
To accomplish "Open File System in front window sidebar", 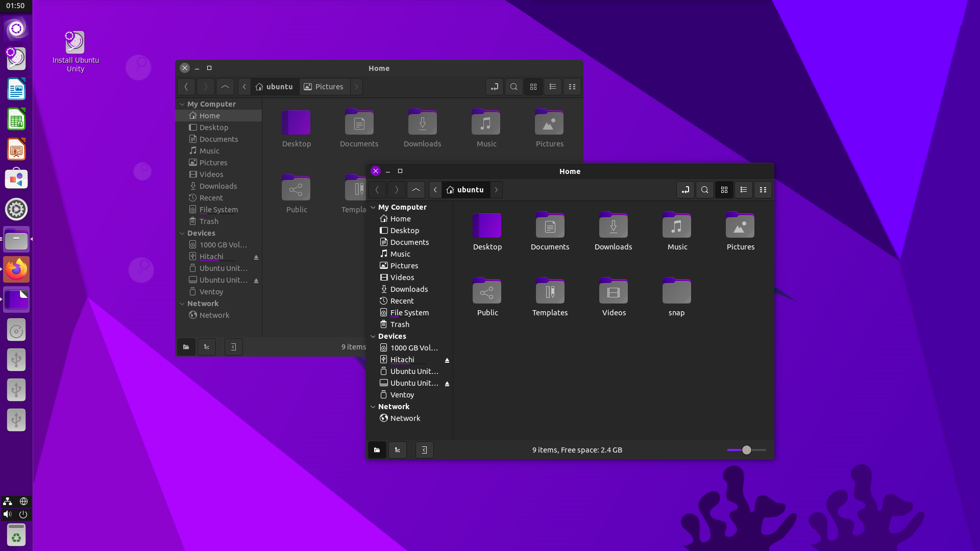I will pos(409,313).
